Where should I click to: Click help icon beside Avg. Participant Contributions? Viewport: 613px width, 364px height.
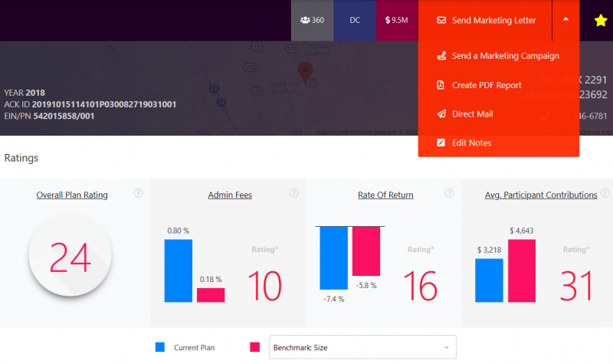click(x=605, y=193)
